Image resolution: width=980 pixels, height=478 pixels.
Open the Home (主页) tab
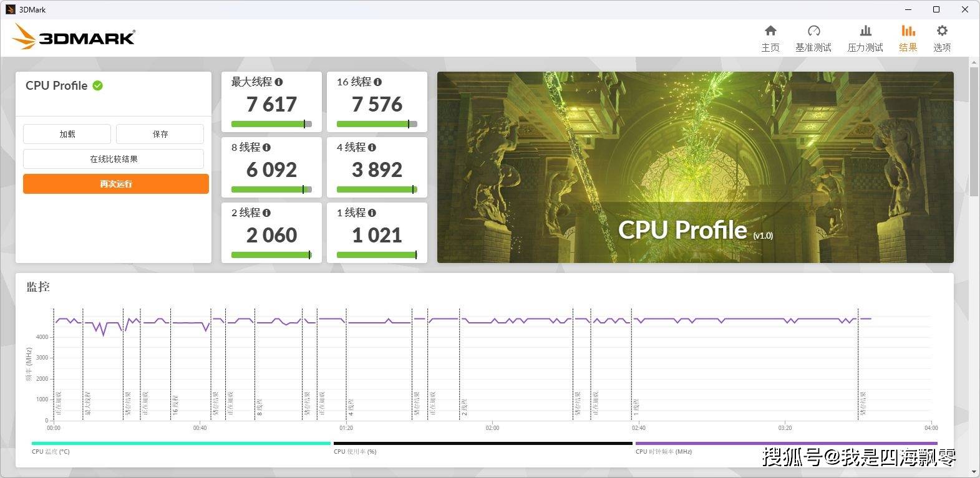pyautogui.click(x=770, y=38)
